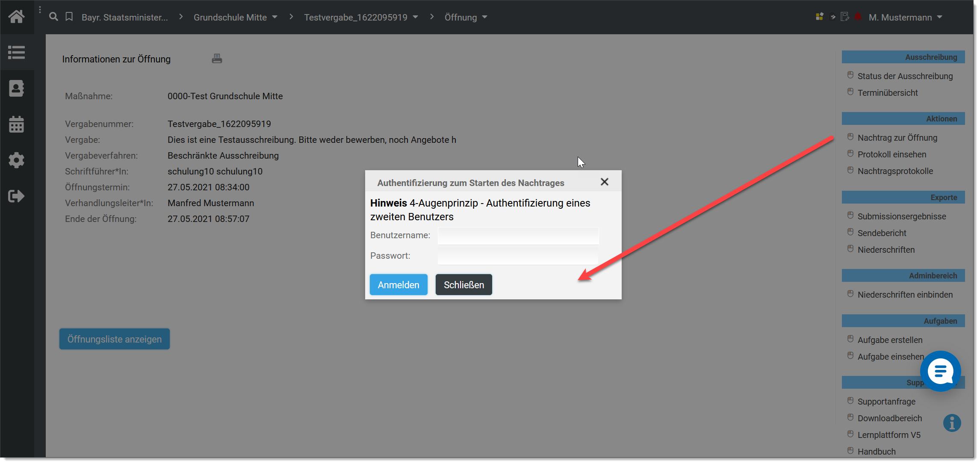Image resolution: width=980 pixels, height=464 pixels.
Task: Open the contacts address book sidebar icon
Action: (x=16, y=89)
